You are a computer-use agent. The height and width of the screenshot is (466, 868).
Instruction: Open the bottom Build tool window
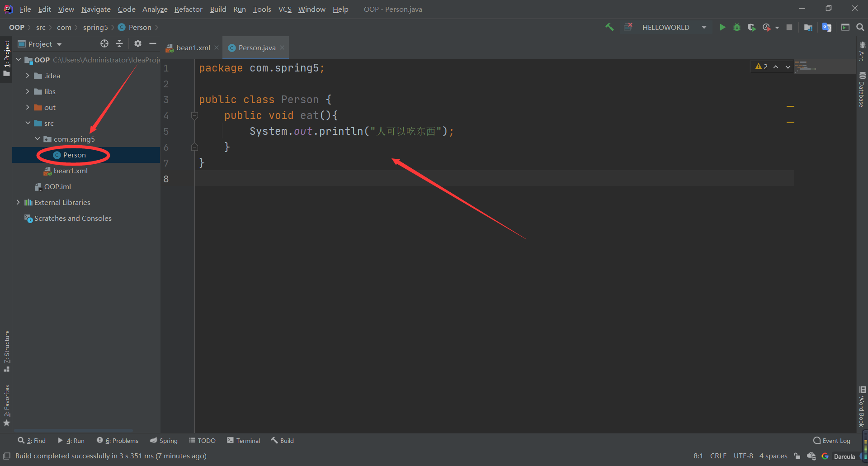pos(283,441)
